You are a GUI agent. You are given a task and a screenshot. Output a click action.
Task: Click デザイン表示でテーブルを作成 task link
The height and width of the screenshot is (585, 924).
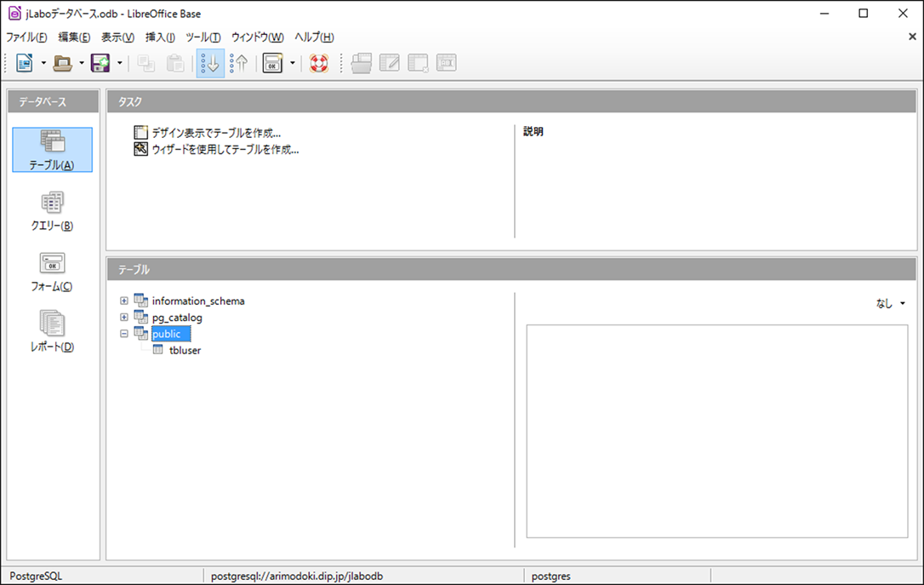pos(216,133)
